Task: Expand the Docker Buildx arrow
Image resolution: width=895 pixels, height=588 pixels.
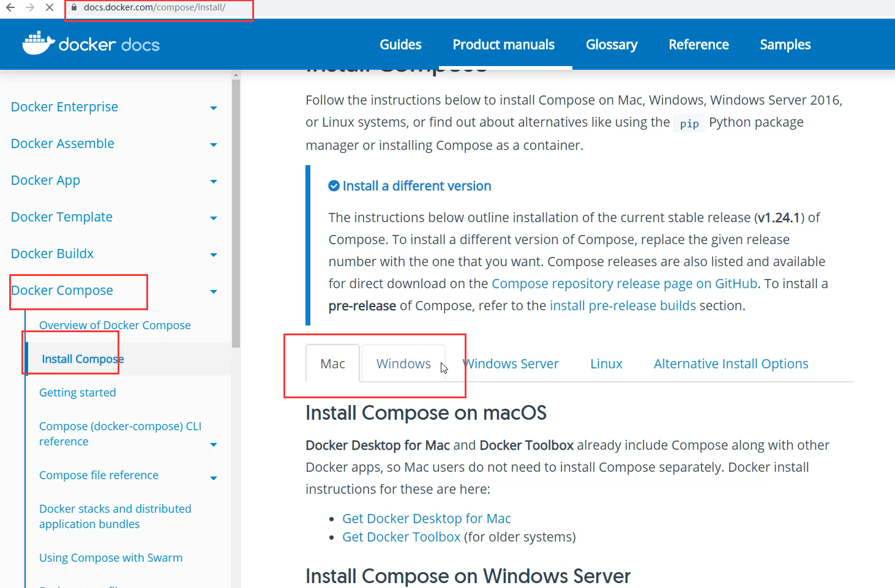Action: (x=214, y=255)
